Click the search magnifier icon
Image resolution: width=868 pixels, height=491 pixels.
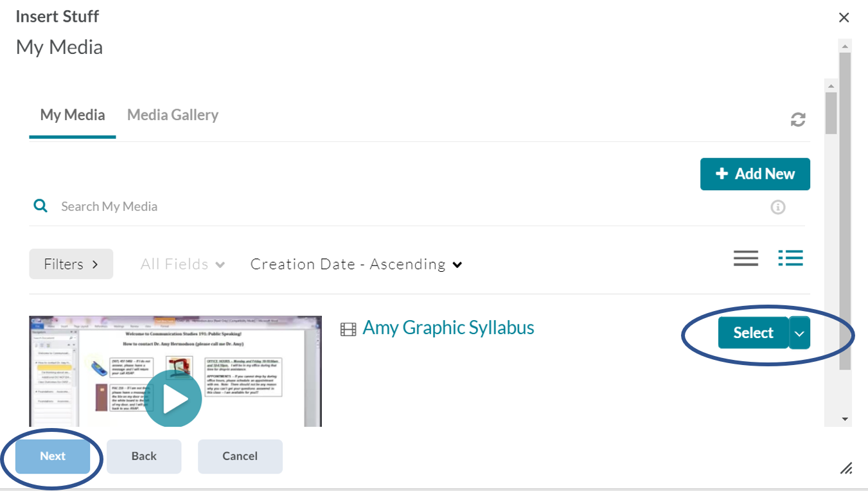point(40,206)
